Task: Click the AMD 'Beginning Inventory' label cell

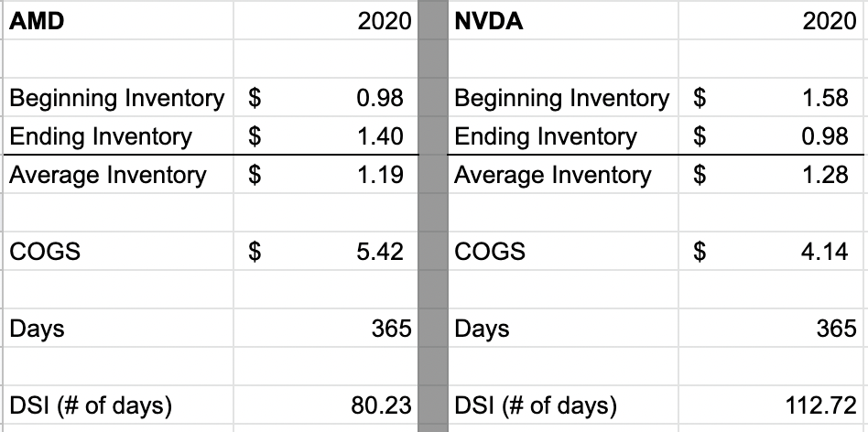Action: point(116,98)
